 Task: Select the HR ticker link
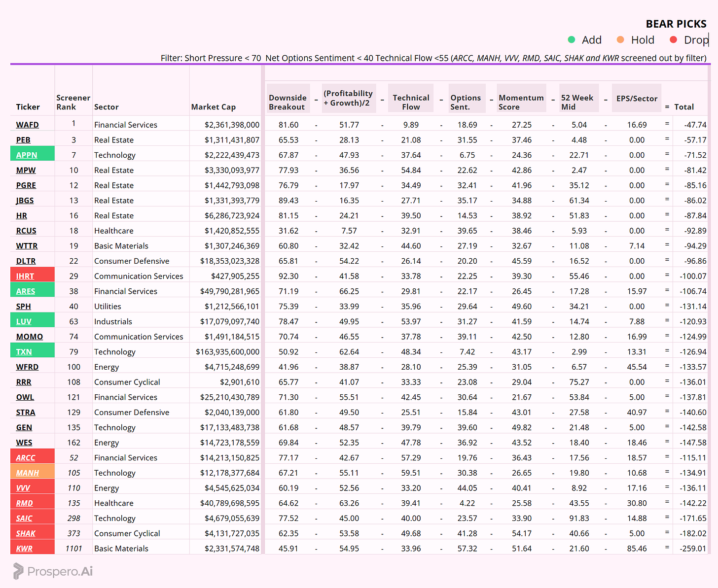click(22, 215)
